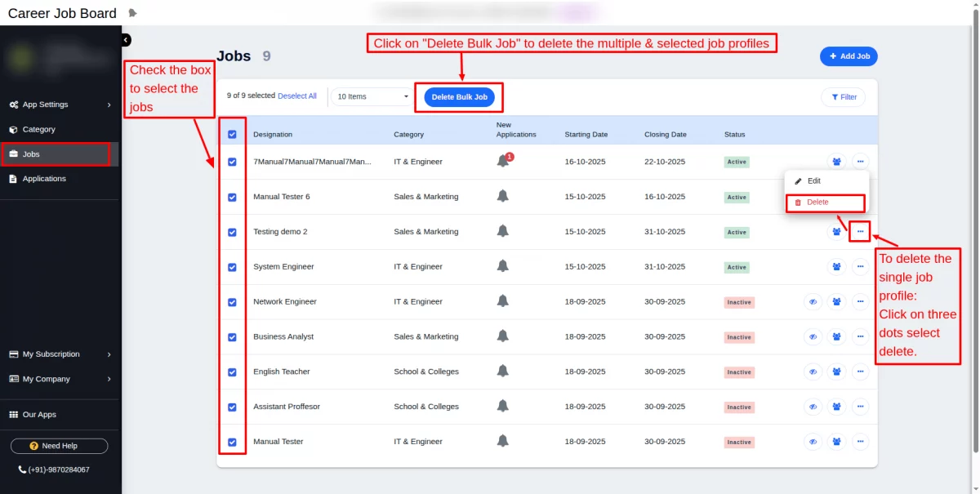
Task: Expand App Settings in the sidebar
Action: coord(60,105)
